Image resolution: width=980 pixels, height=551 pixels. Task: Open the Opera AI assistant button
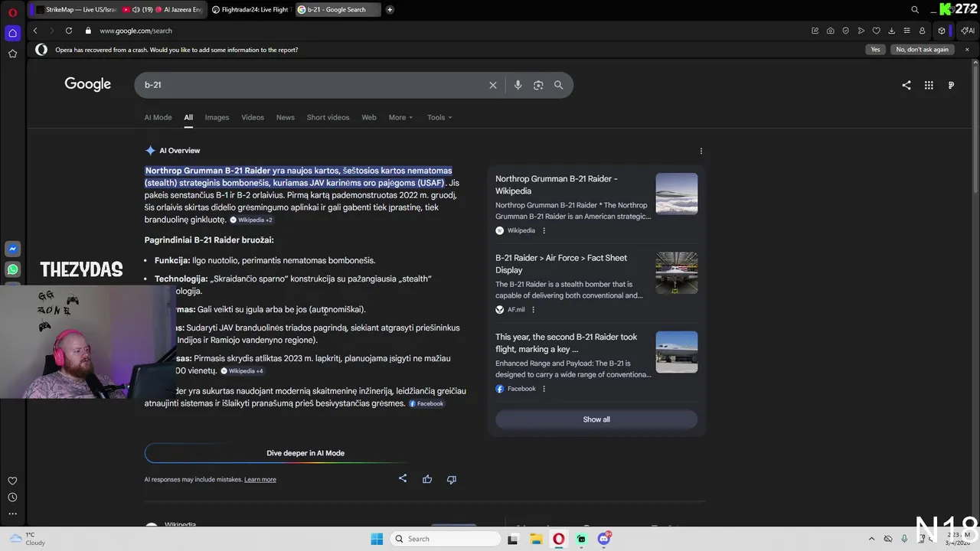[x=968, y=31]
